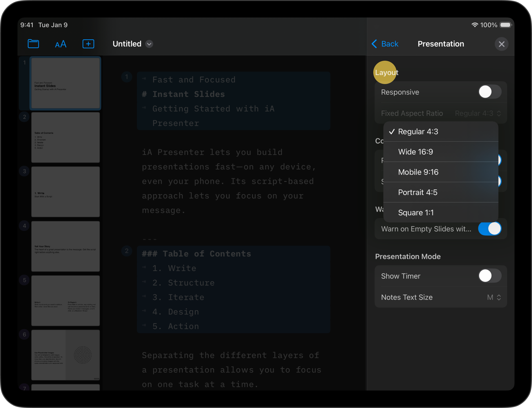Enable the Show Timer switch

pos(490,276)
